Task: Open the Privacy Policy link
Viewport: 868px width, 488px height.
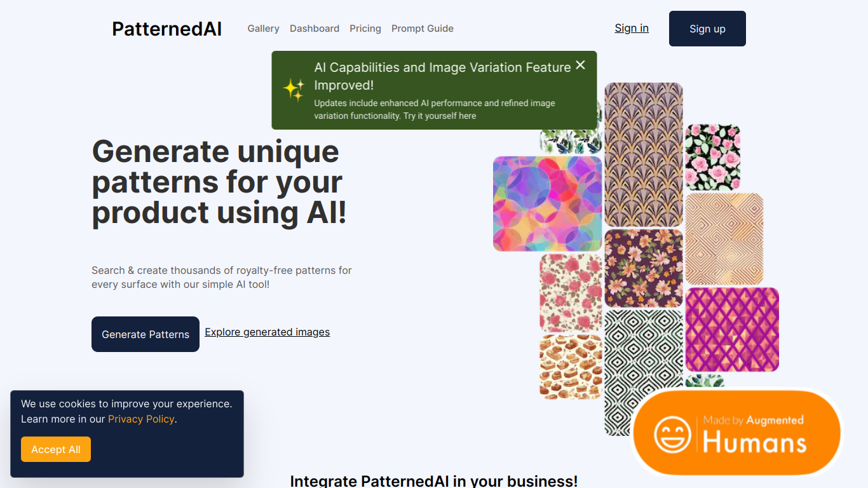Action: pos(141,419)
